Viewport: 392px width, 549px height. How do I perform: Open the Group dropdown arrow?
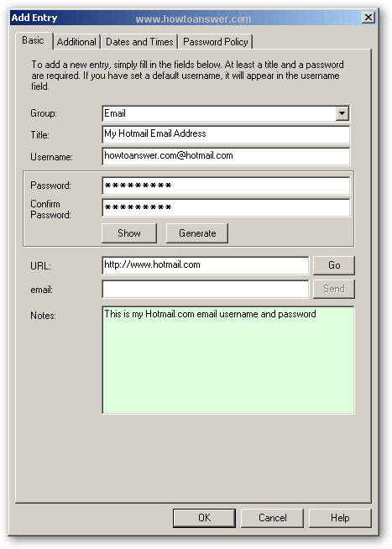point(342,113)
